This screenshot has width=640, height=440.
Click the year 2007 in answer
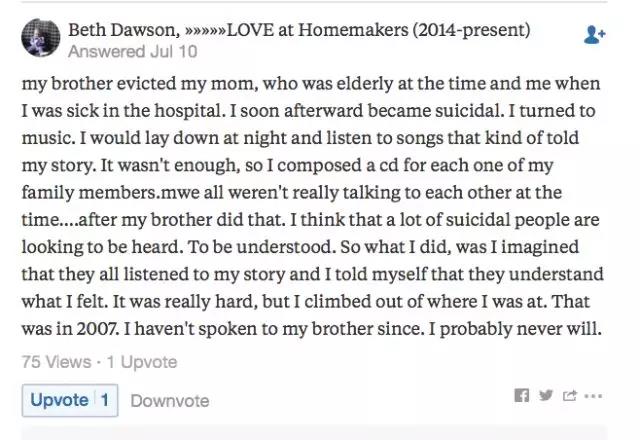click(x=98, y=329)
